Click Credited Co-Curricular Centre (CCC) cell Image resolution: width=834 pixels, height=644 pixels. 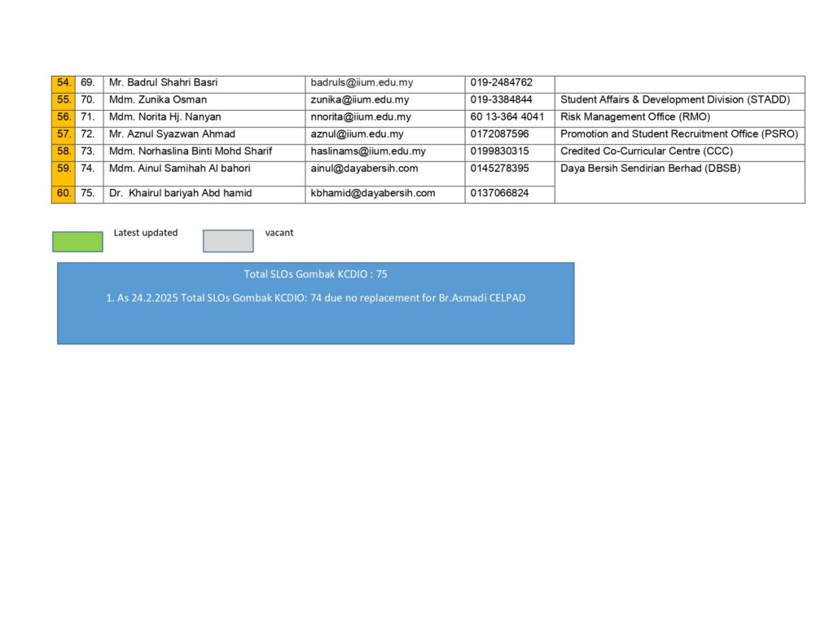tap(680, 152)
